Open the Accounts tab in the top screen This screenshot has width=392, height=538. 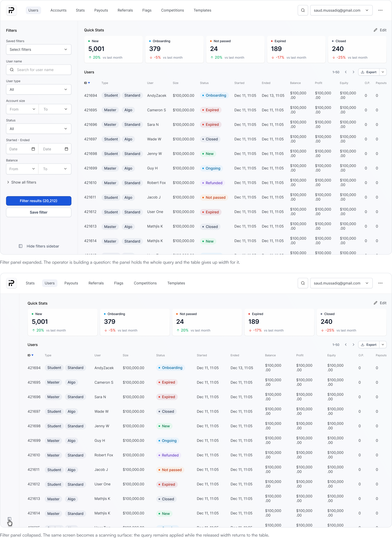58,10
